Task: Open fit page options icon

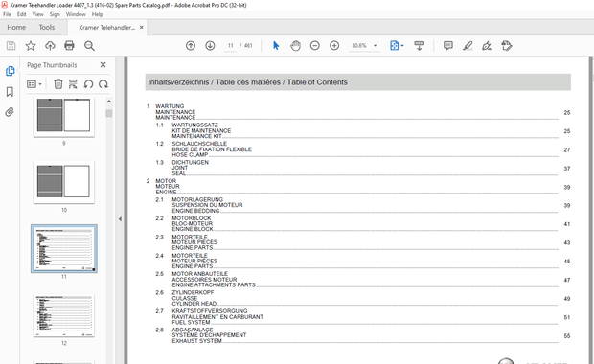Action: (x=397, y=46)
